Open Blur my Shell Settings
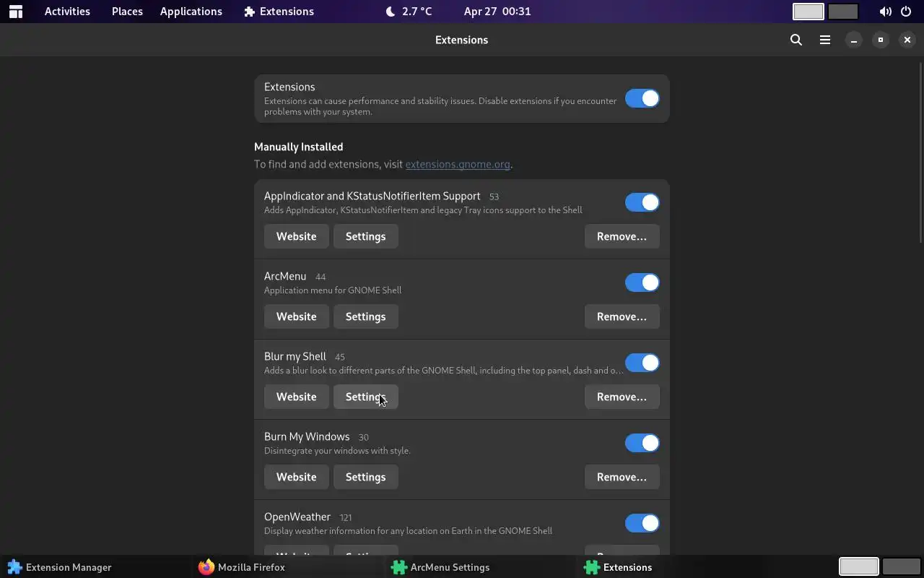 (365, 397)
